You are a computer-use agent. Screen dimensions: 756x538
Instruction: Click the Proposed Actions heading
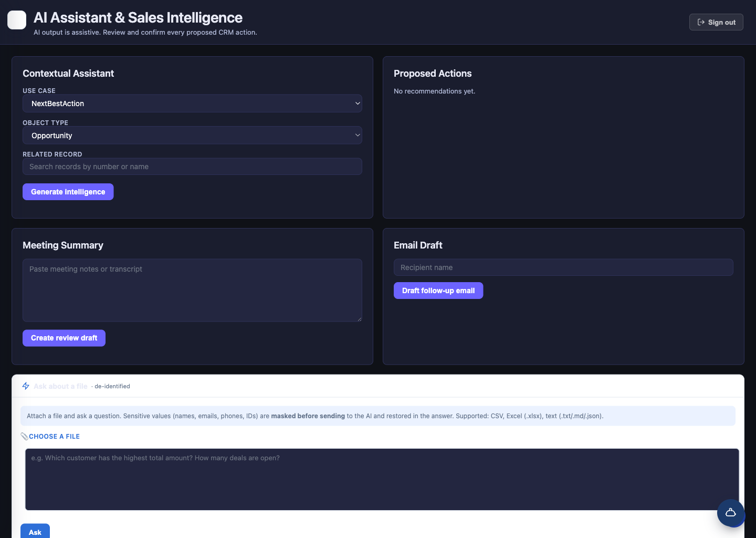pyautogui.click(x=433, y=74)
